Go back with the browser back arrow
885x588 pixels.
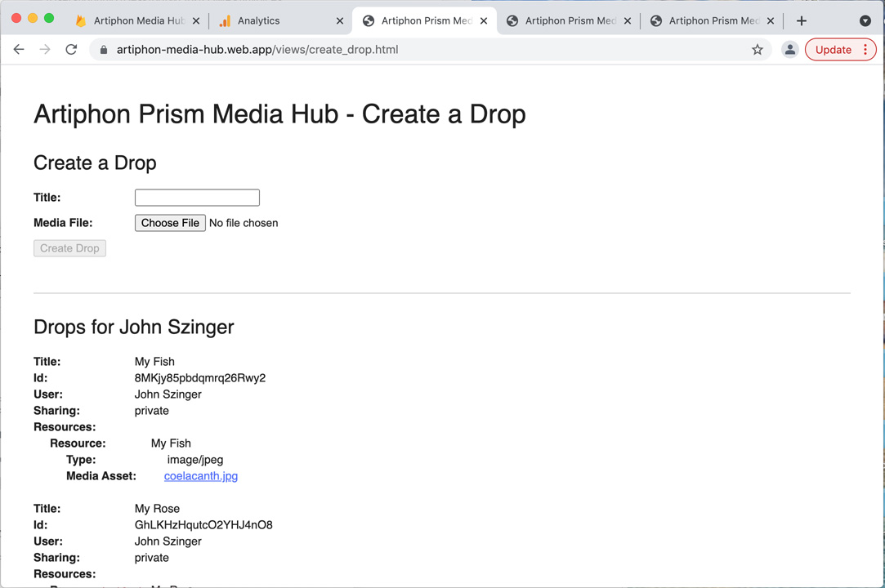click(19, 50)
